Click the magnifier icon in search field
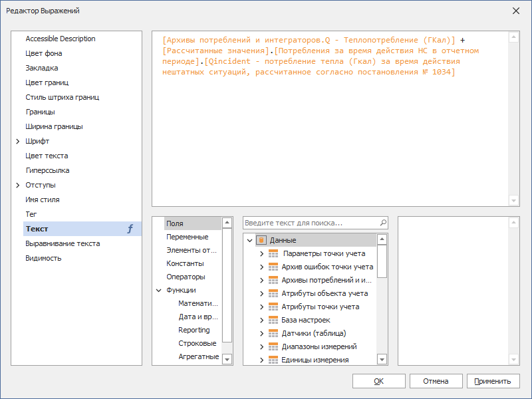 coord(382,223)
